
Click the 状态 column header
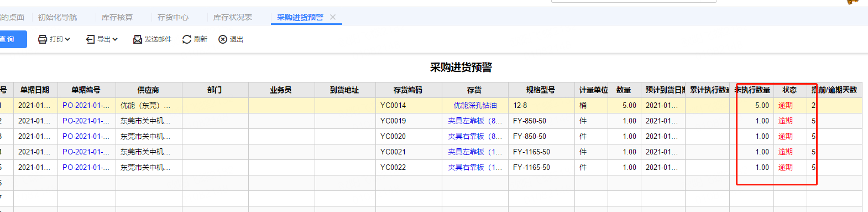(789, 90)
